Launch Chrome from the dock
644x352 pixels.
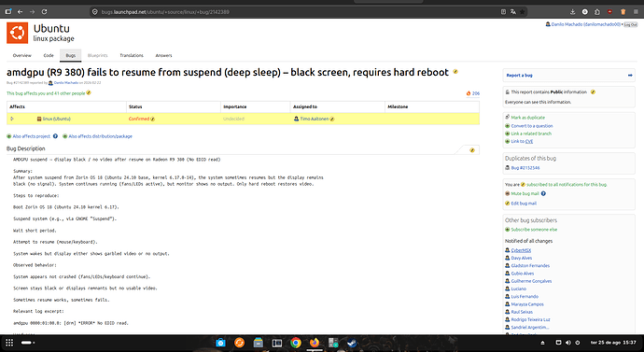296,343
